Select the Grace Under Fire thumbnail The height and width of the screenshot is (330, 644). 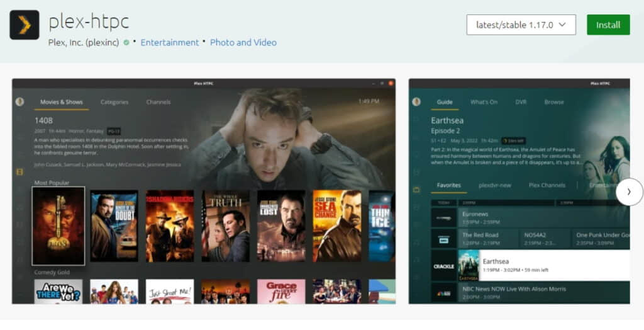(x=281, y=292)
